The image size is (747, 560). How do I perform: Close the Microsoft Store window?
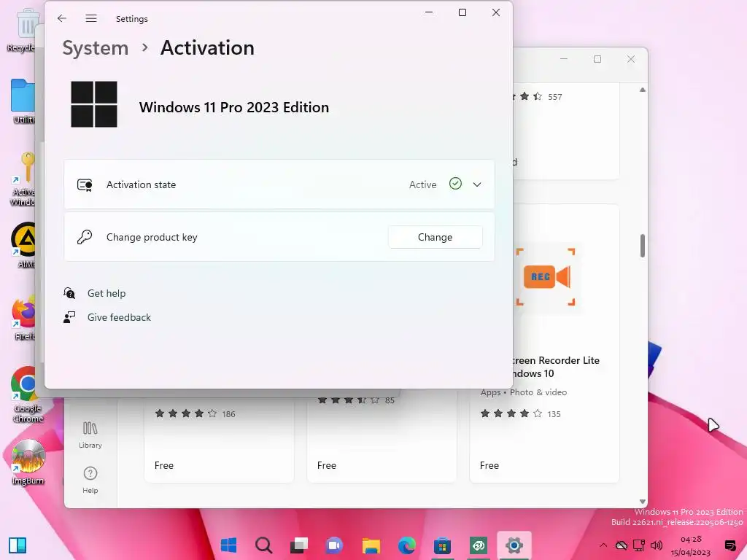[631, 59]
